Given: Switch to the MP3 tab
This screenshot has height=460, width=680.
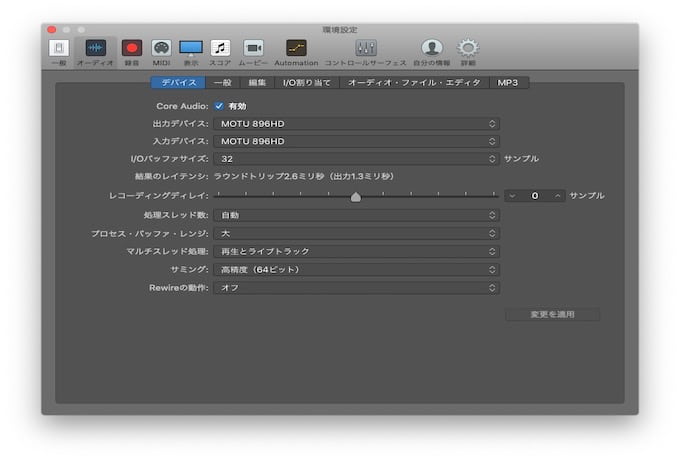Looking at the screenshot, I should (508, 83).
